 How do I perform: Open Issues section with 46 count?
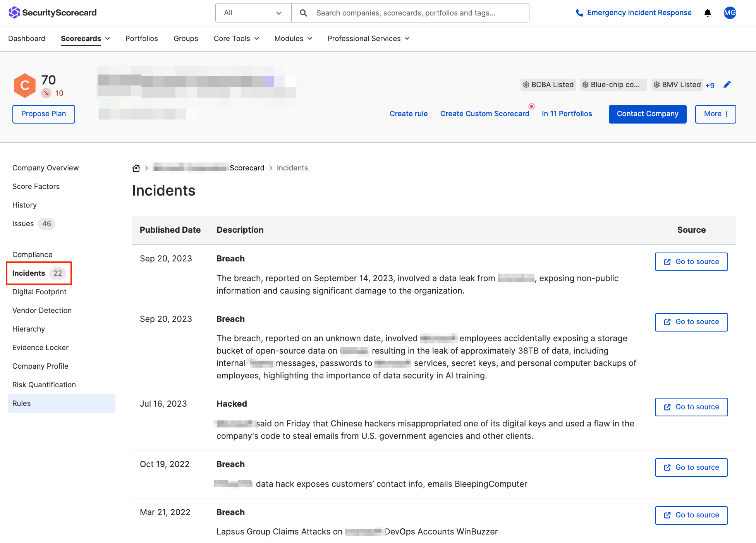[x=34, y=224]
